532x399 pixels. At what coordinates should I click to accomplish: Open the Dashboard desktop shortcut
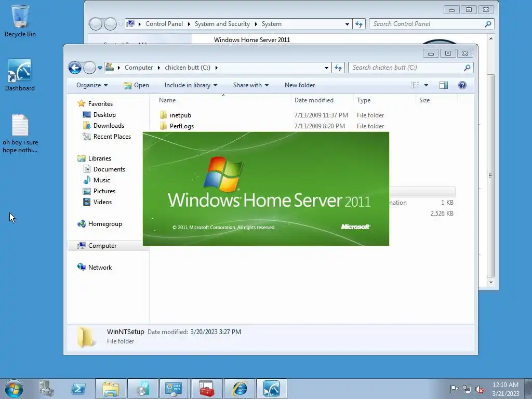tap(20, 75)
